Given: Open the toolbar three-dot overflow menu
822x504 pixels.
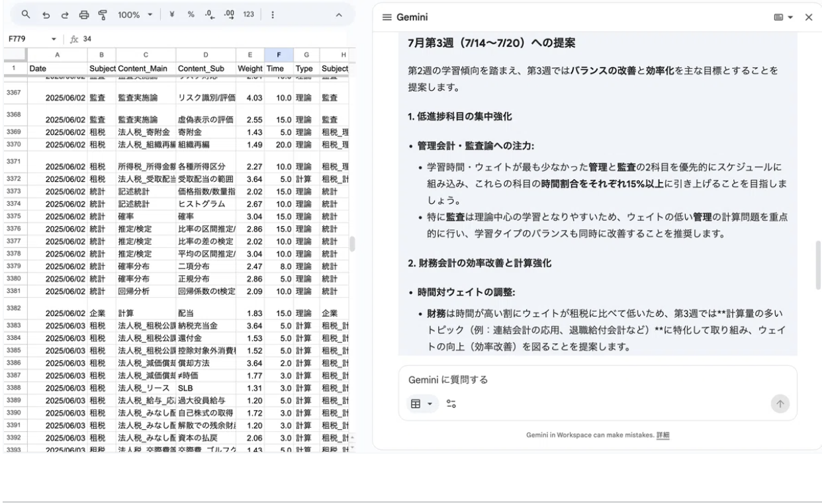Looking at the screenshot, I should coord(273,14).
